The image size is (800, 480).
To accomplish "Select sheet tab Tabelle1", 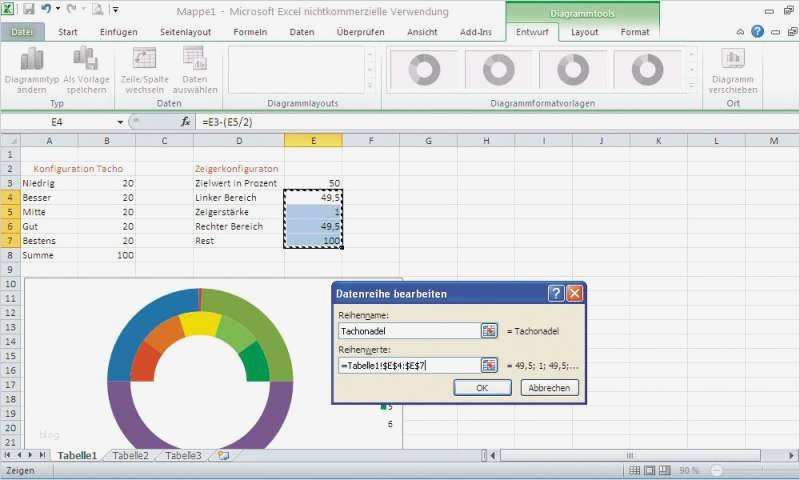I will tap(77, 456).
